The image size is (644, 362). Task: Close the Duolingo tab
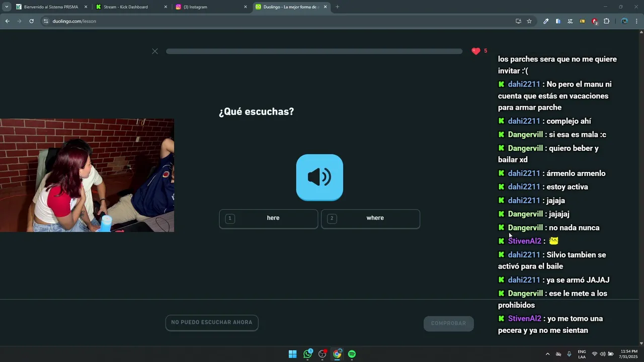(x=325, y=7)
